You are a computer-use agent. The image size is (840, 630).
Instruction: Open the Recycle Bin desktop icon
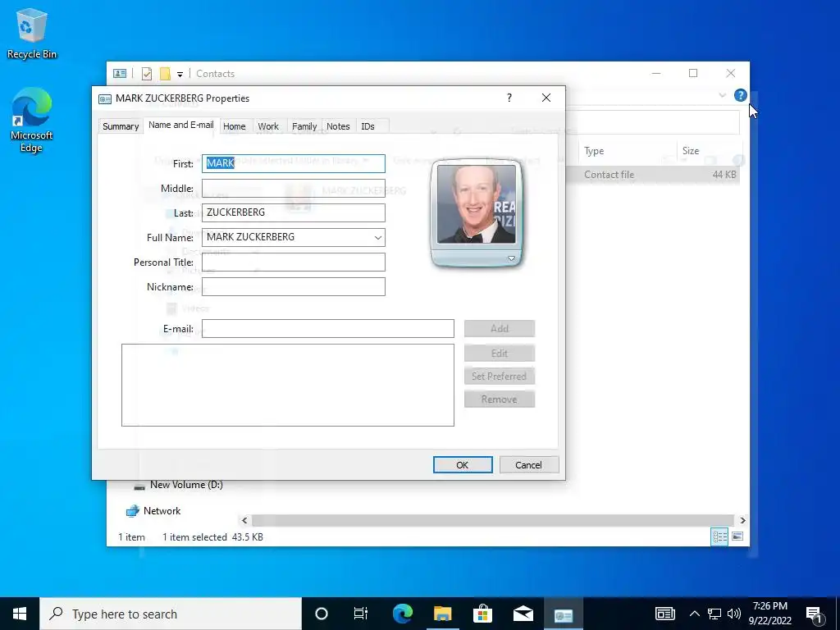tap(32, 33)
